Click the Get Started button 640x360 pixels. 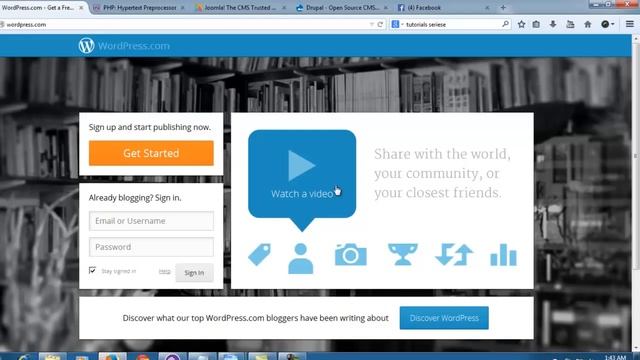[151, 153]
